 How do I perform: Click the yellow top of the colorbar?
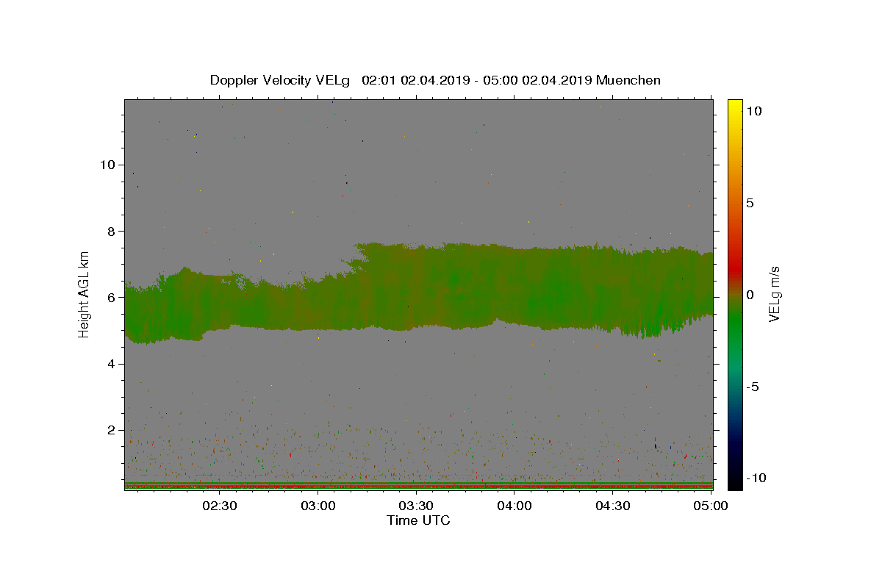click(x=734, y=107)
